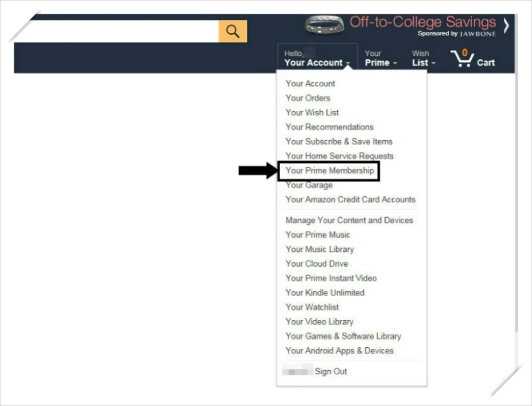Open Your Cloud Drive
The image size is (532, 406).
[x=316, y=264]
